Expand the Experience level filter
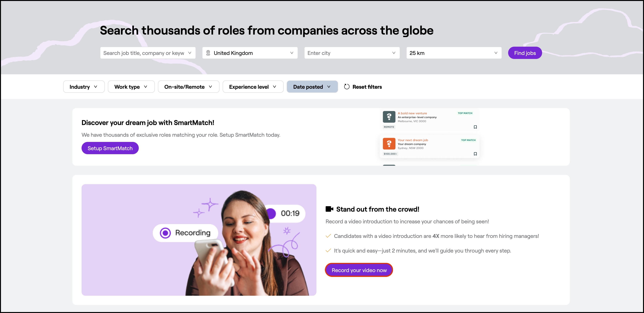The image size is (644, 313). click(253, 87)
